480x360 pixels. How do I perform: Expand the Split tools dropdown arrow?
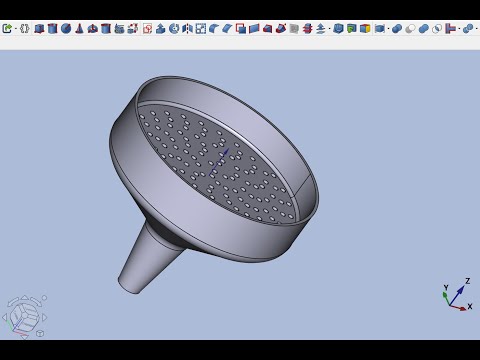pos(477,29)
